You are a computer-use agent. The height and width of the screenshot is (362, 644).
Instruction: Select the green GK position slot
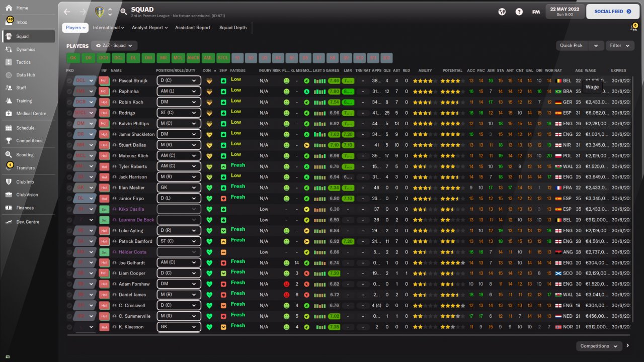coord(73,58)
